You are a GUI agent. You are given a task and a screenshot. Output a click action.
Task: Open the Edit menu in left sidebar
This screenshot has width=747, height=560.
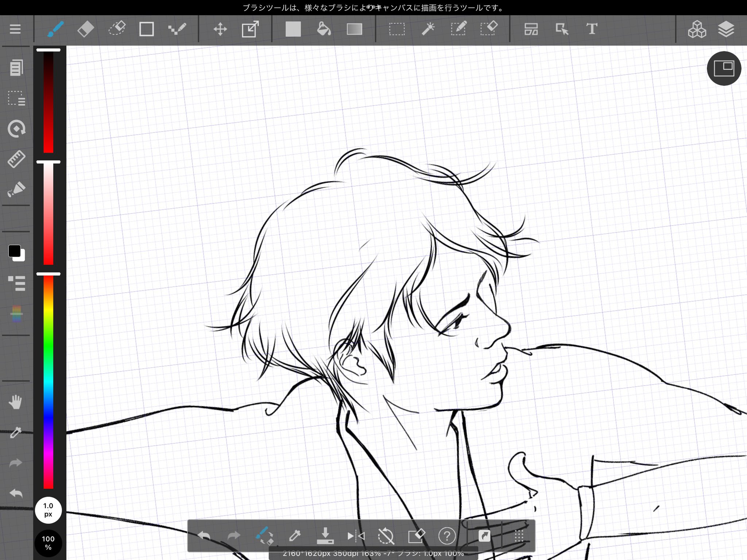(16, 68)
